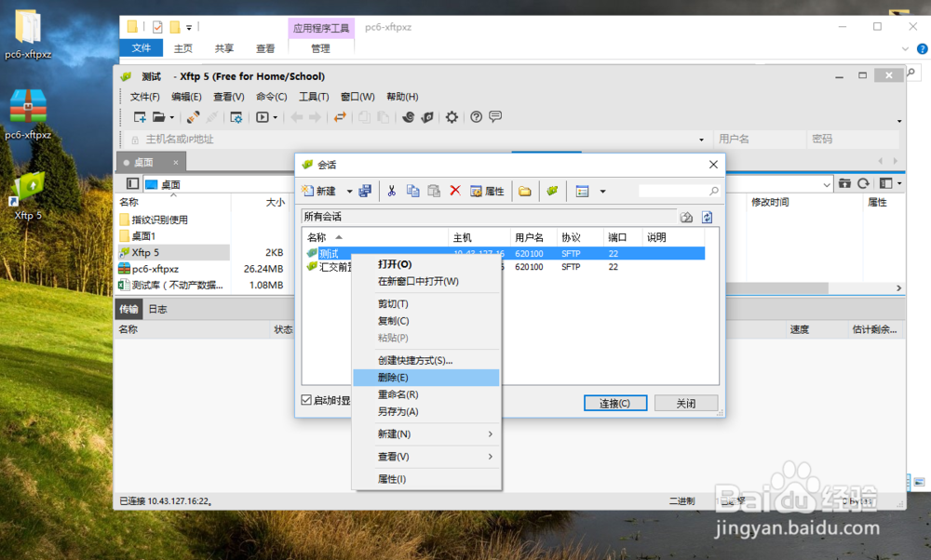Click the Save sessions disk icon beside 新建
The image size is (931, 560).
pos(365,191)
